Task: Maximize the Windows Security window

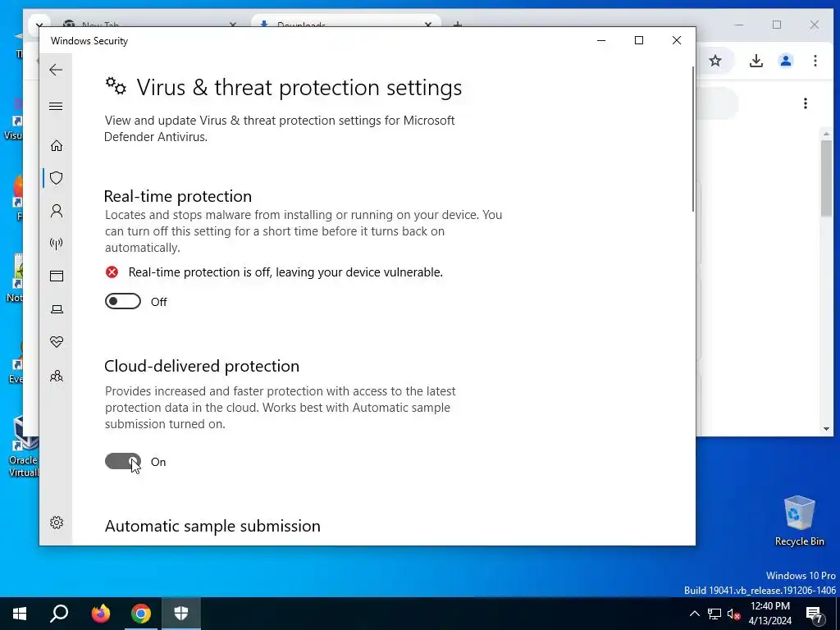Action: point(638,40)
